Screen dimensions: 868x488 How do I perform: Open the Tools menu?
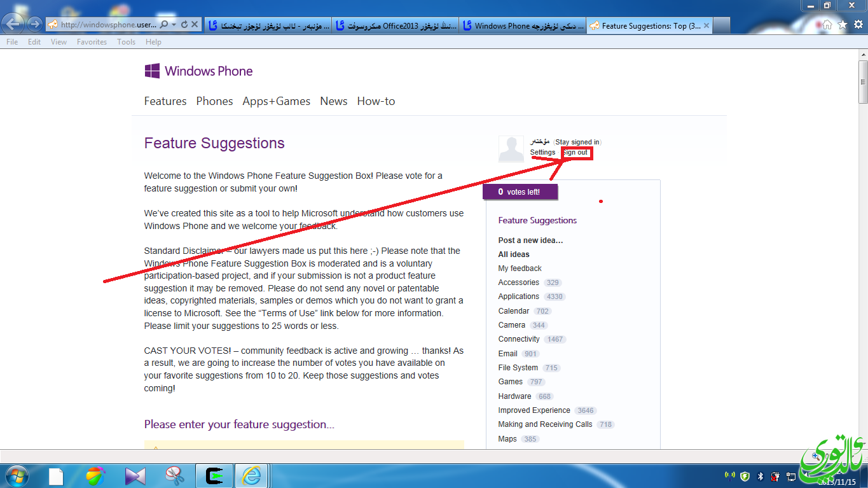click(126, 42)
